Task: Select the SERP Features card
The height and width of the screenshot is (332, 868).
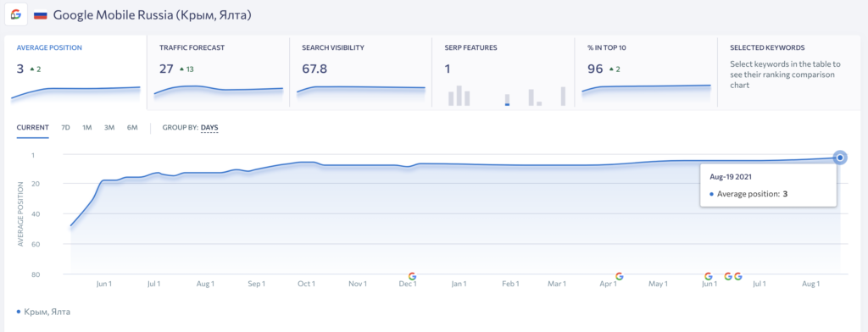Action: coord(504,72)
